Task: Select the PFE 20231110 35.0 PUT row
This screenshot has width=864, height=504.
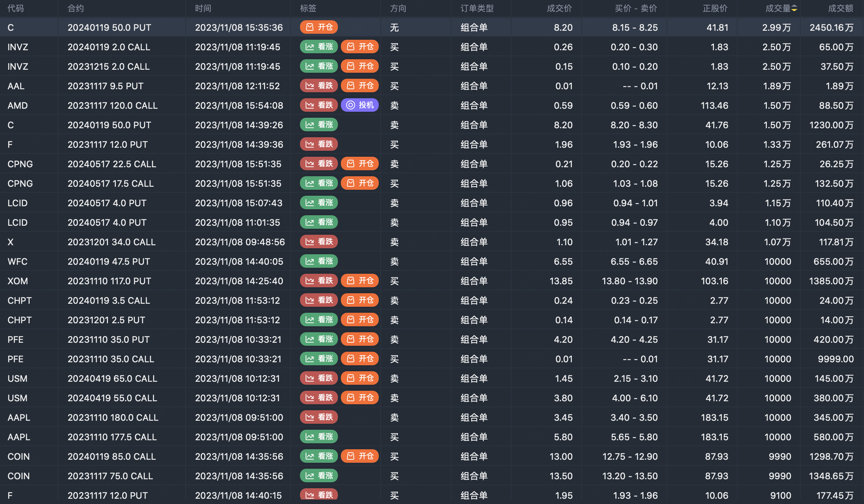Action: (108, 339)
